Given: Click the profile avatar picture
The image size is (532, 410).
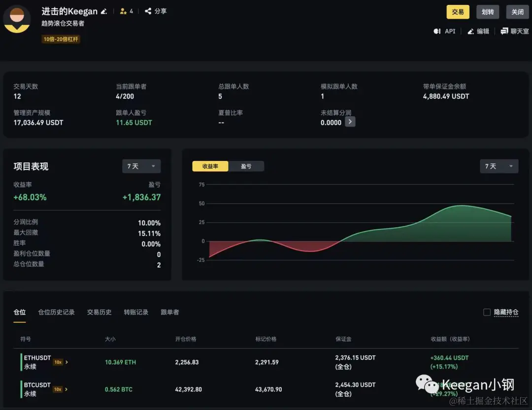Looking at the screenshot, I should (x=17, y=19).
